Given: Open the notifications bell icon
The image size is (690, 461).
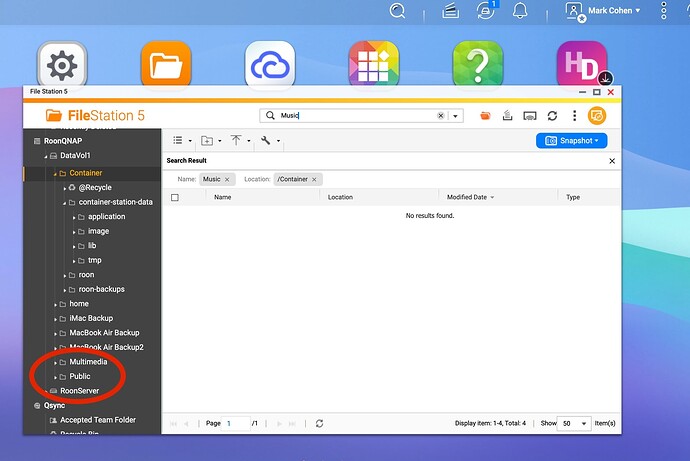Looking at the screenshot, I should [520, 10].
